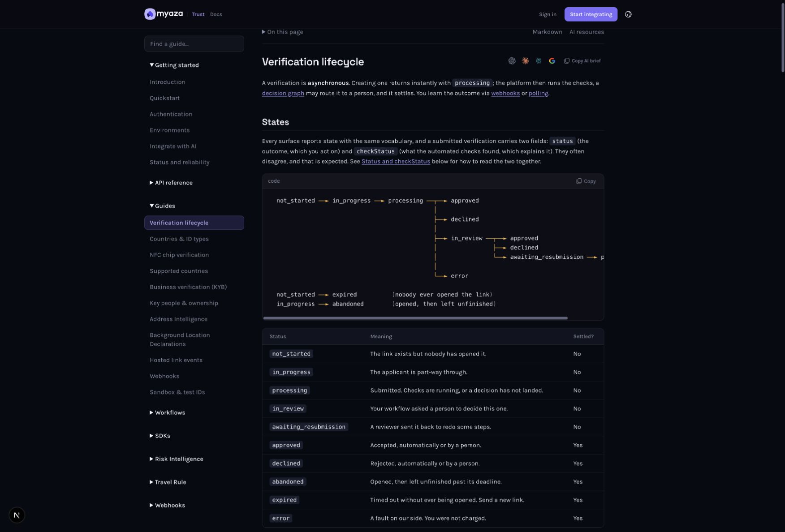Open the Markdown view
Screen dimensions: 785x532
(547, 32)
